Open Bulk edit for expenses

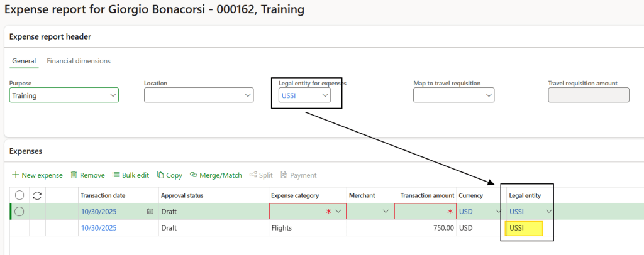point(116,175)
